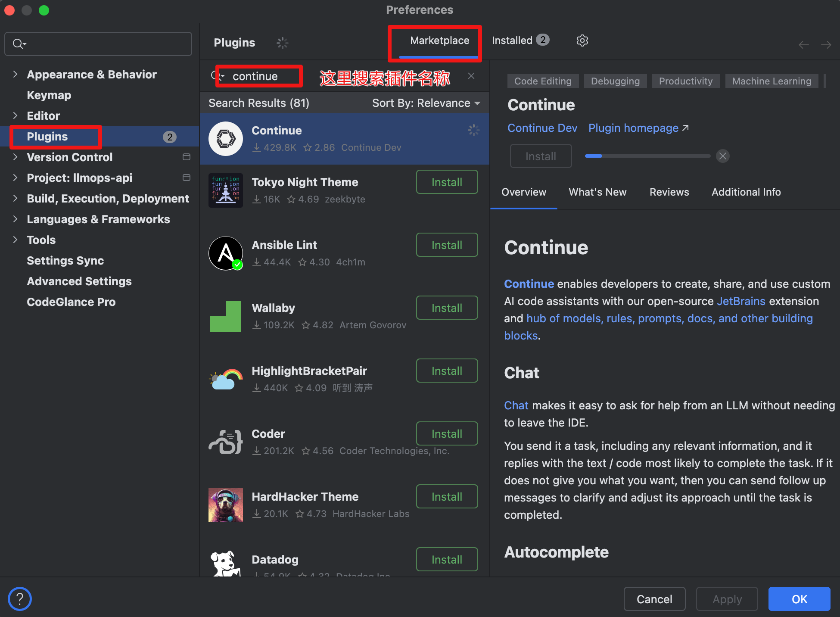
Task: Click the Wallaby plugin icon
Action: click(226, 316)
